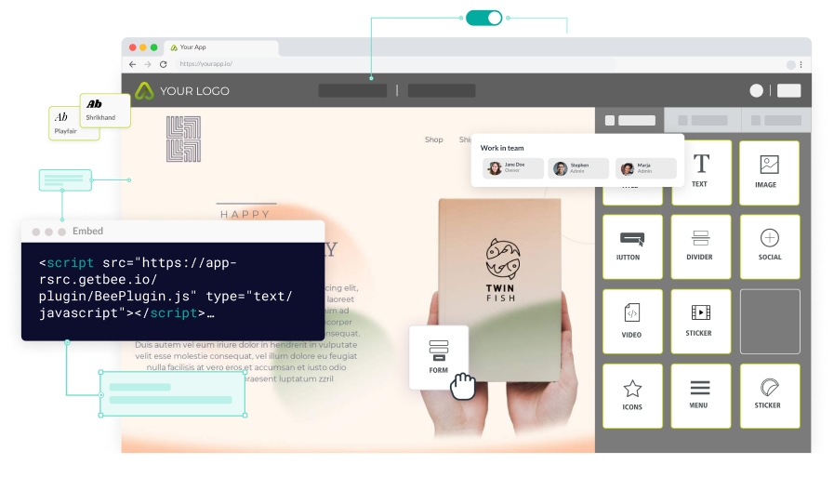Click the floating FORM tile
The image size is (834, 504).
[x=439, y=357]
